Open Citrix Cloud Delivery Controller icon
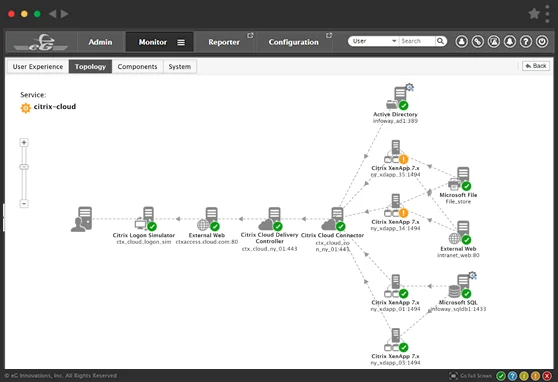Image resolution: width=558 pixels, height=382 pixels. (270, 219)
